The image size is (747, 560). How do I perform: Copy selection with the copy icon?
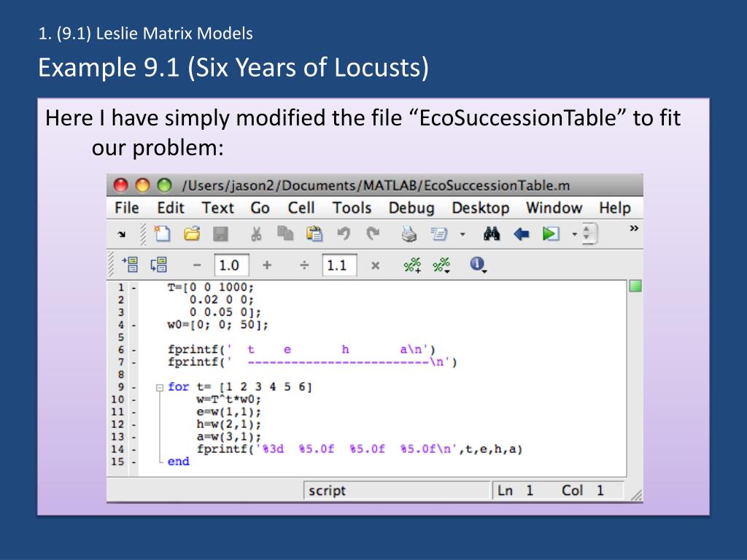285,233
